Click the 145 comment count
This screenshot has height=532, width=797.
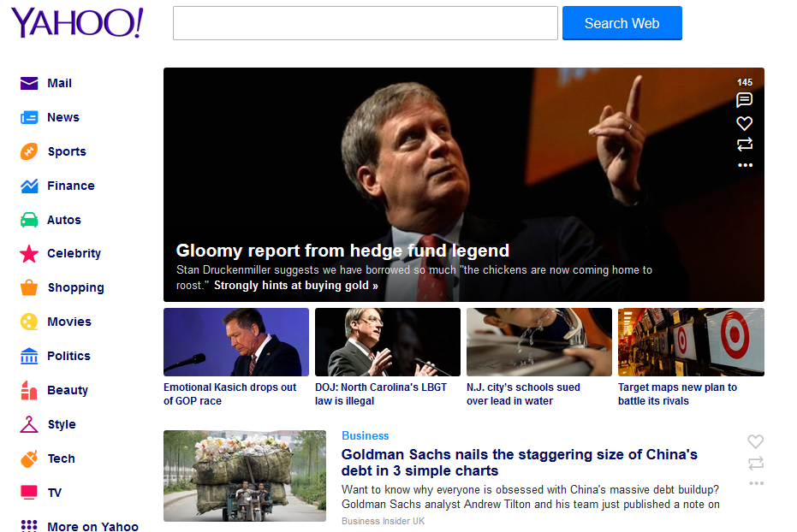[x=745, y=82]
